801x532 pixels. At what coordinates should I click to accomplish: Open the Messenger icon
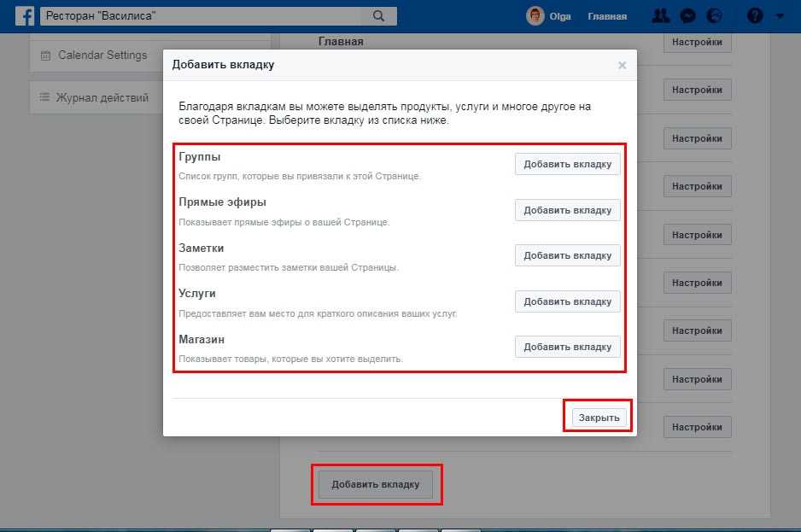[687, 16]
